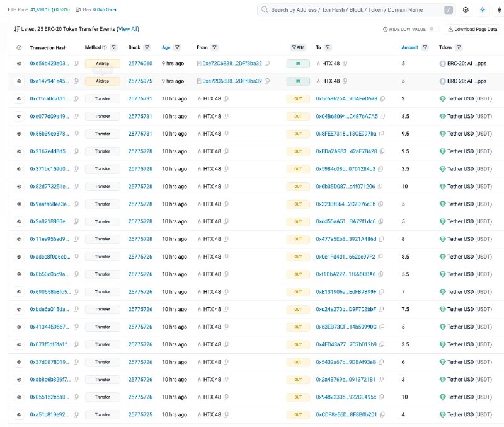Copy address 0x5c5862bA...9DAFeD598

382,98
